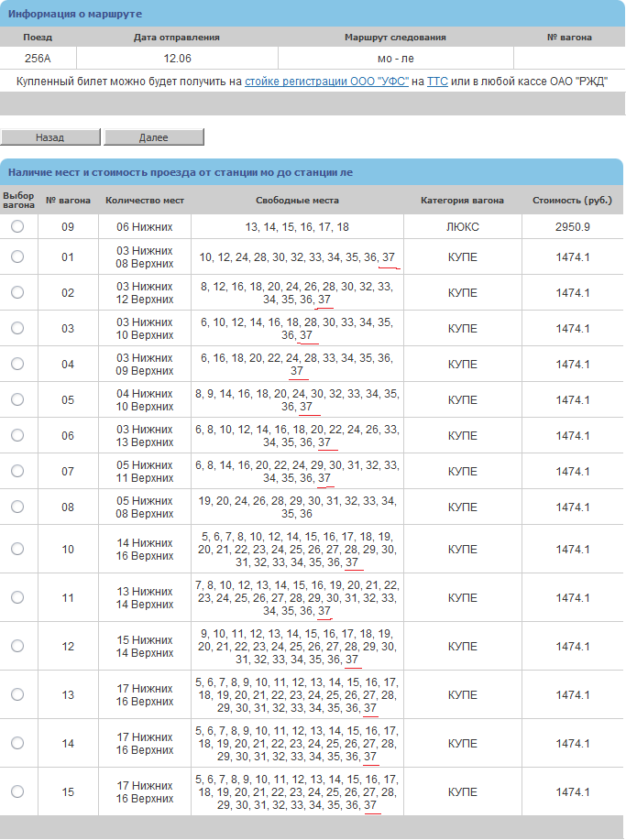The width and height of the screenshot is (626, 840).
Task: Choose wagon 10 radio button
Action: click(x=17, y=549)
